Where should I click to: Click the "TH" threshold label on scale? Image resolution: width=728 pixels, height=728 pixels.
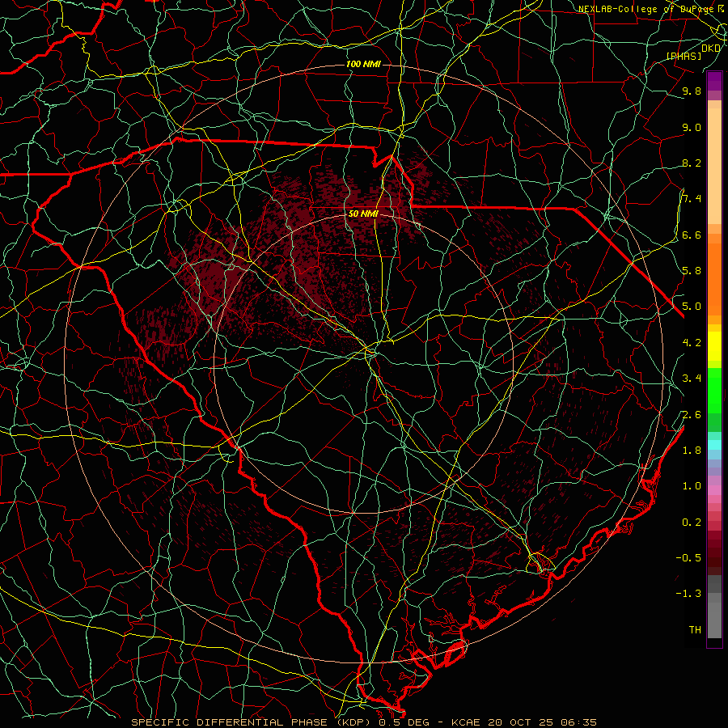pyautogui.click(x=695, y=629)
